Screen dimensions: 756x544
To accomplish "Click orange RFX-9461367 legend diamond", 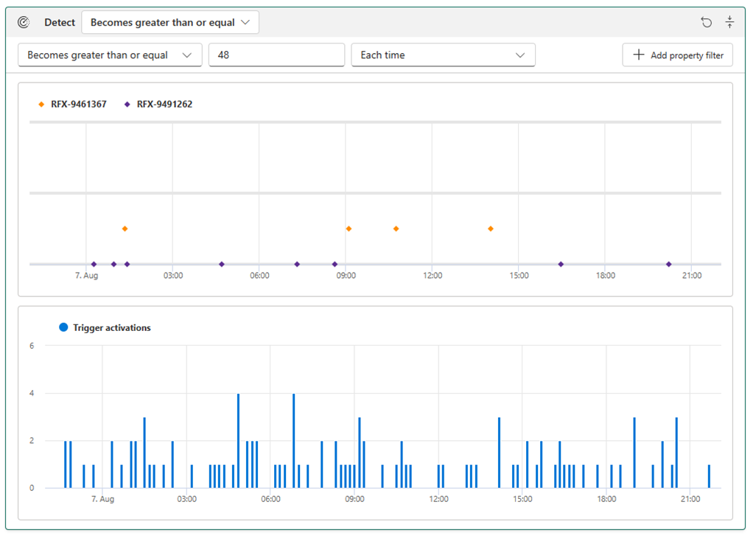I will tap(41, 104).
